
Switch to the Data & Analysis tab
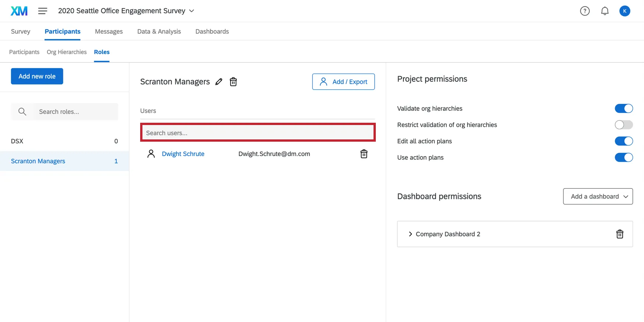159,31
